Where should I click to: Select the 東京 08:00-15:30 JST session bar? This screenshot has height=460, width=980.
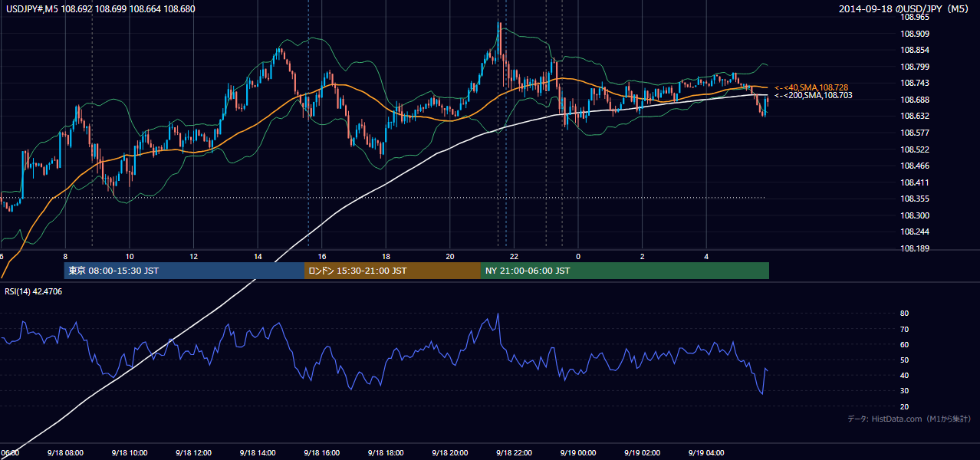click(184, 271)
